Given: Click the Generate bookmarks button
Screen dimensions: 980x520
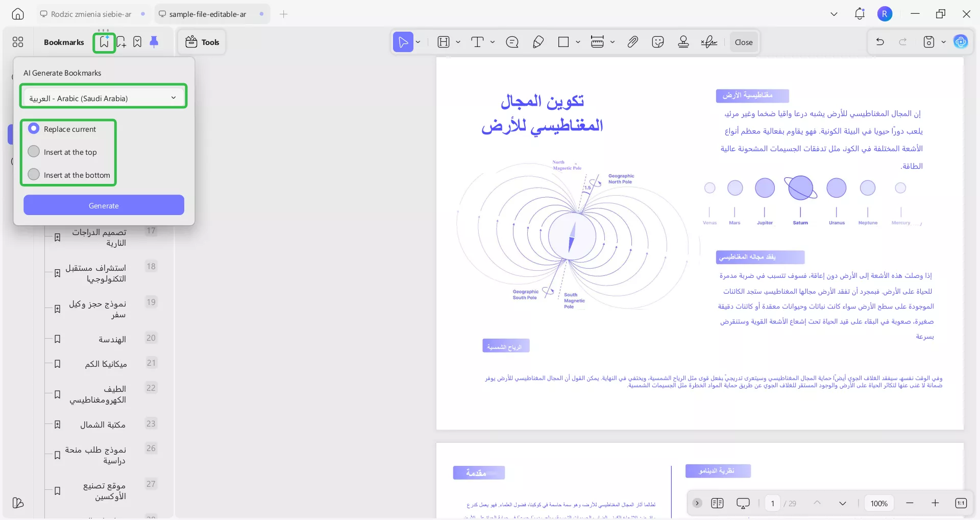Looking at the screenshot, I should point(104,205).
